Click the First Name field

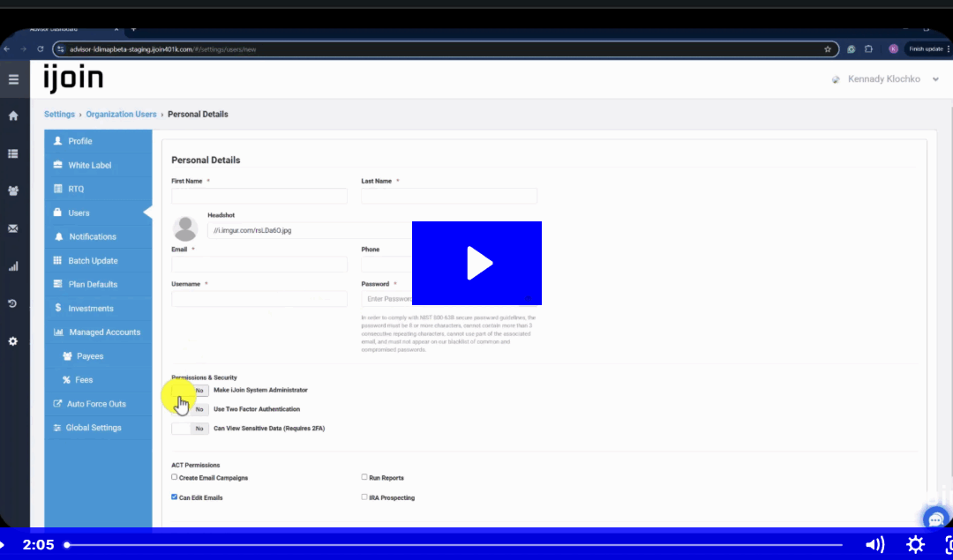[259, 196]
